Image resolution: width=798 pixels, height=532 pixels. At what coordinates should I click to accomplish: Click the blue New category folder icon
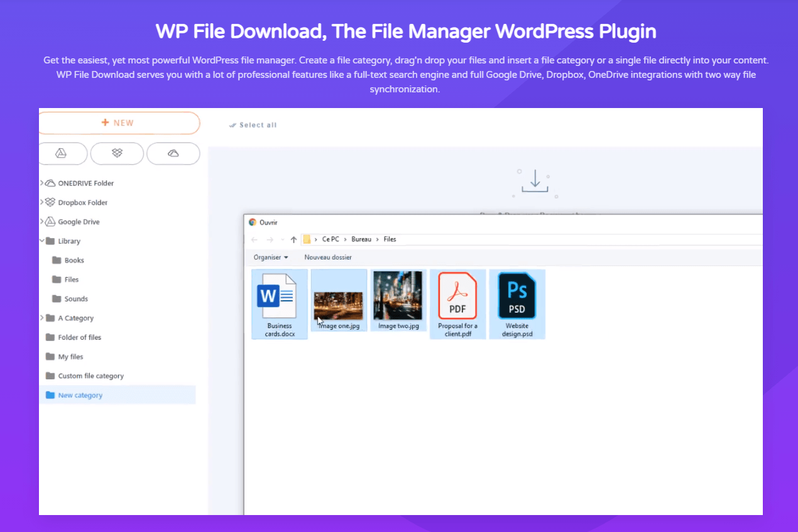click(50, 395)
